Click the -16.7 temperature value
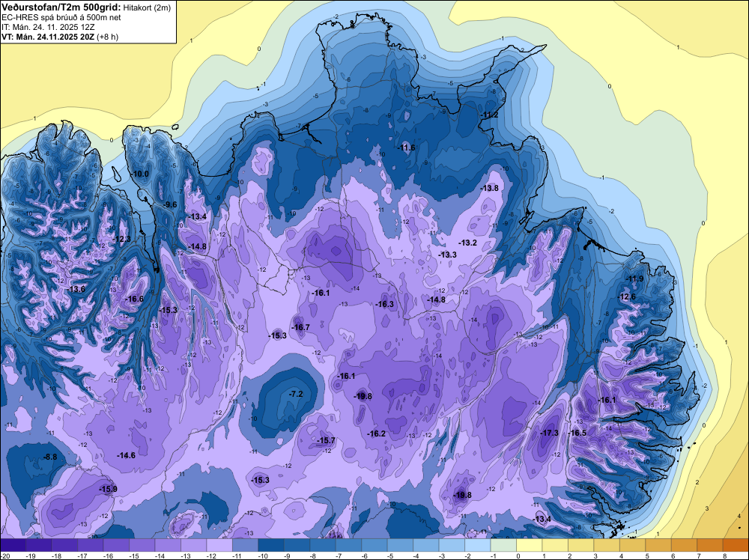 pyautogui.click(x=301, y=327)
